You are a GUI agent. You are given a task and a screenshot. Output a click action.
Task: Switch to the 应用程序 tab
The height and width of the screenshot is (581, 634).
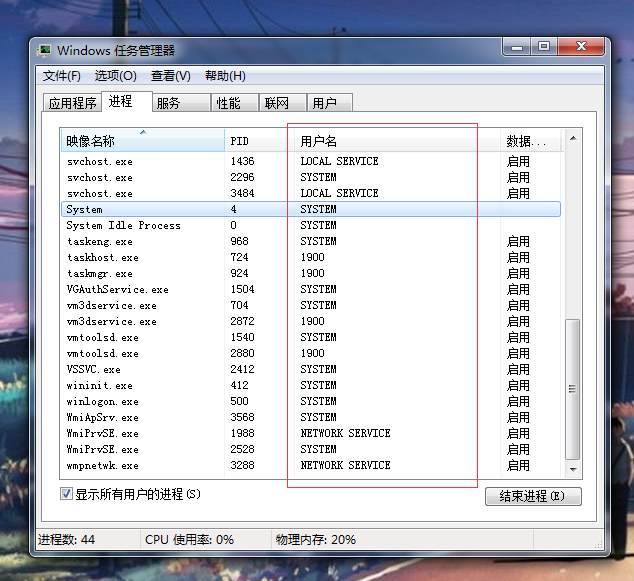[72, 103]
